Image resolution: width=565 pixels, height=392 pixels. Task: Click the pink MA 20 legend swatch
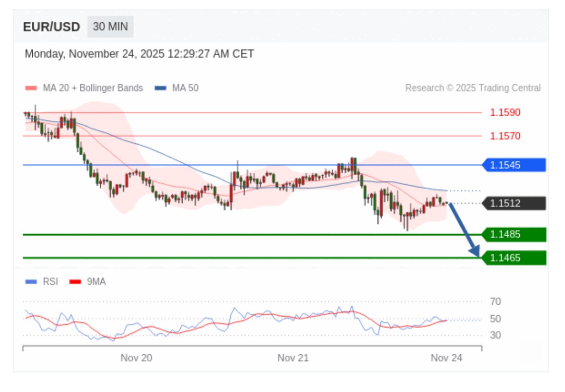point(31,88)
